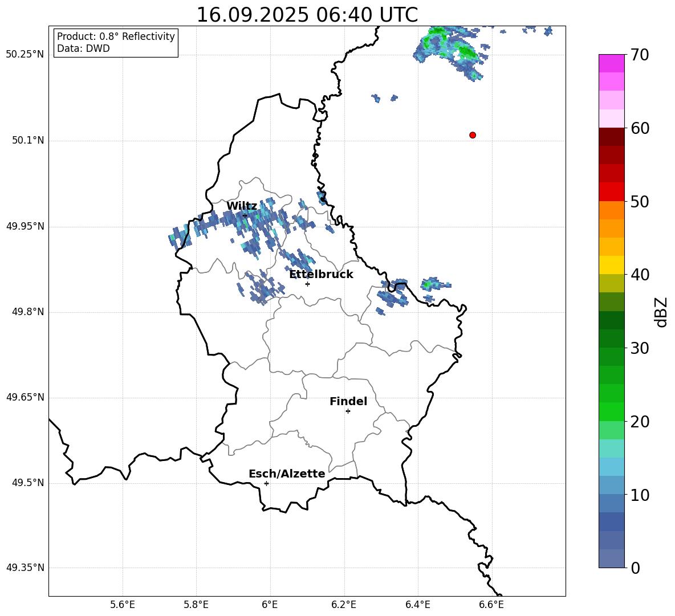The width and height of the screenshot is (675, 616).
Task: Click the 6.2°E longitude tick label
Action: (344, 605)
